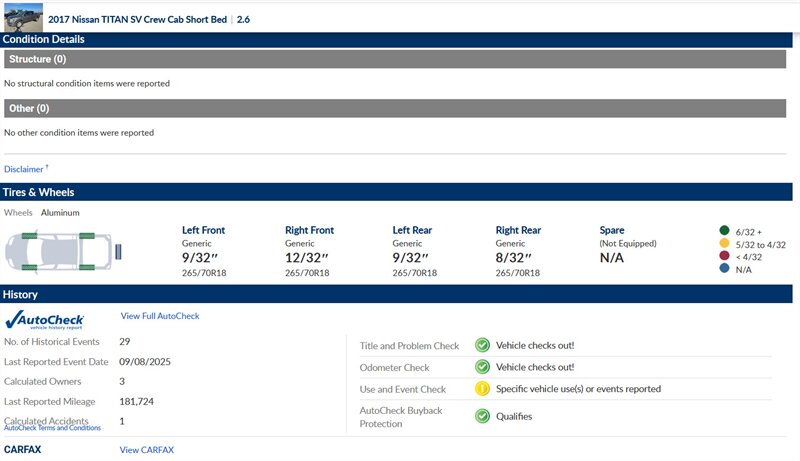Viewport: 800px width, 461px height.
Task: Open the View CARFAX link
Action: click(x=147, y=450)
